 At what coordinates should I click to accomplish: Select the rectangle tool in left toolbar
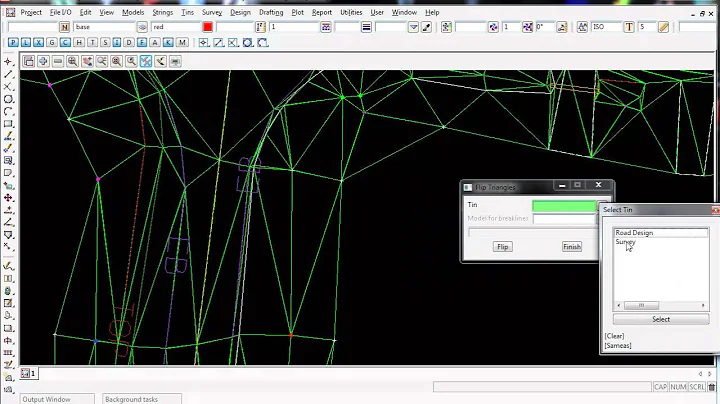(8, 123)
